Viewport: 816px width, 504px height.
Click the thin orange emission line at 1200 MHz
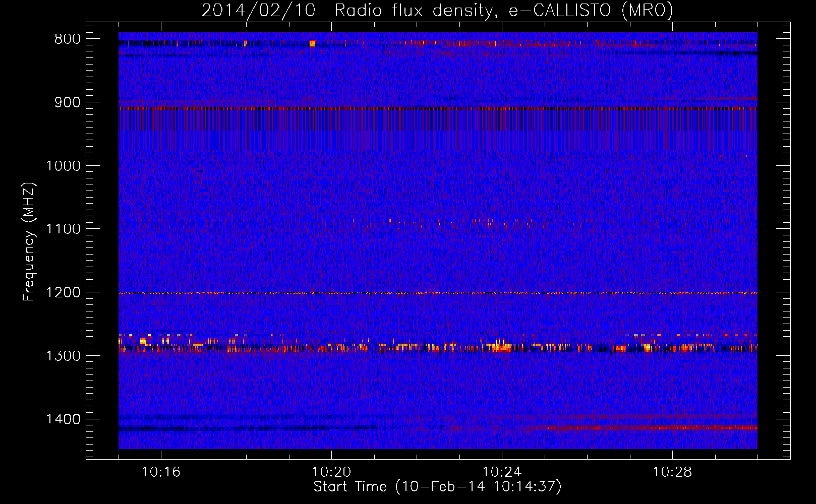tap(438, 293)
